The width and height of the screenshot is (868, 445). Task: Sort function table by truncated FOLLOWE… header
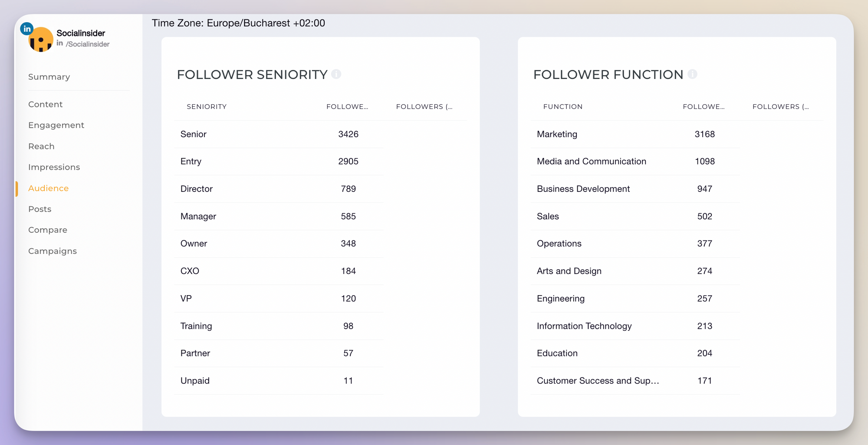704,106
